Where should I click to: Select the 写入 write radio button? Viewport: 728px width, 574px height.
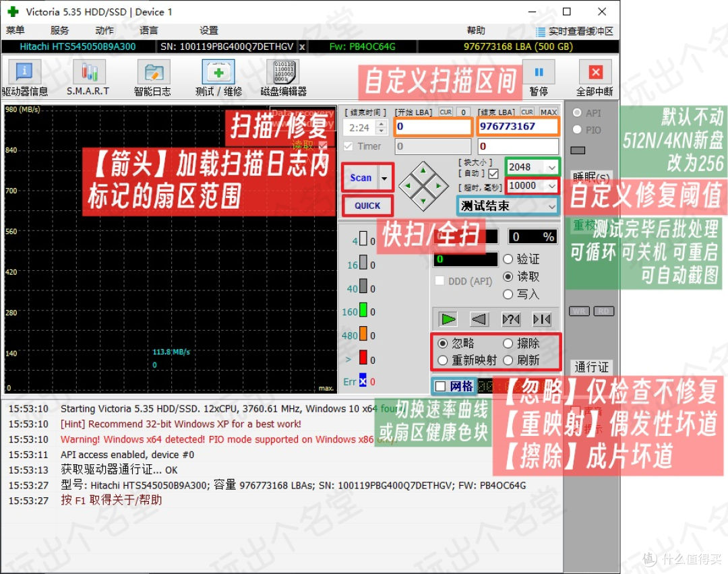[x=508, y=294]
